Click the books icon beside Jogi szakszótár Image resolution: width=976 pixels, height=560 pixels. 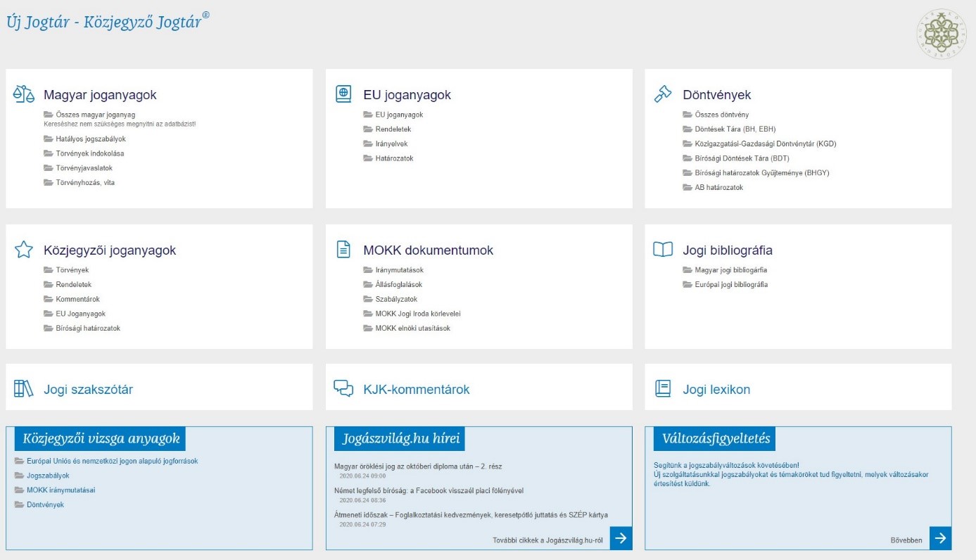point(24,389)
